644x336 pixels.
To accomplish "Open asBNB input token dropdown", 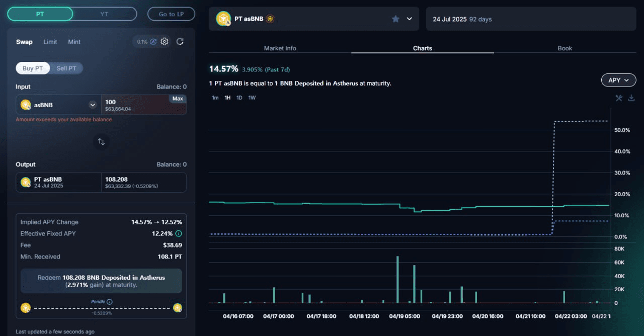I will [93, 105].
